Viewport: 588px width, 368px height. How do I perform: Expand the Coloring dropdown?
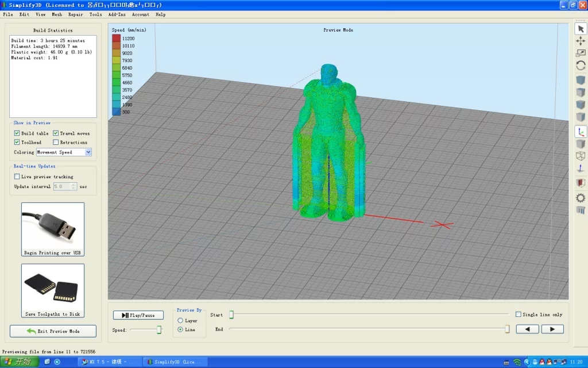tap(88, 152)
